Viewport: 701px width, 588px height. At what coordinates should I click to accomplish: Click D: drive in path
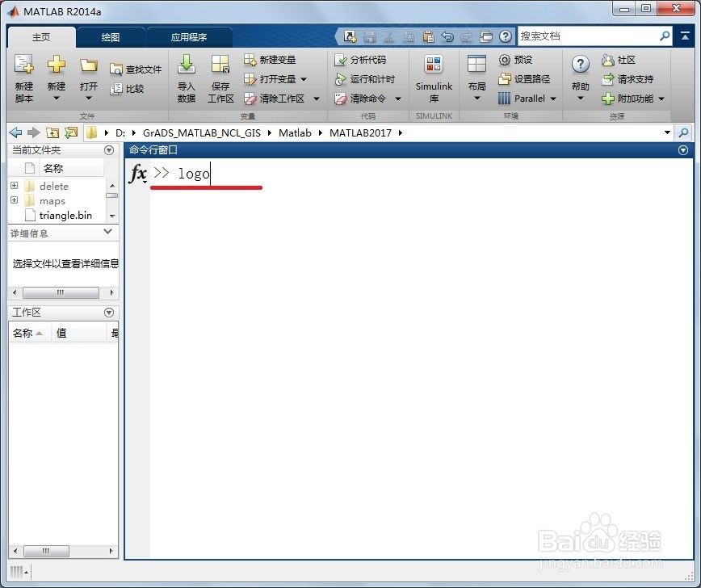tap(120, 132)
